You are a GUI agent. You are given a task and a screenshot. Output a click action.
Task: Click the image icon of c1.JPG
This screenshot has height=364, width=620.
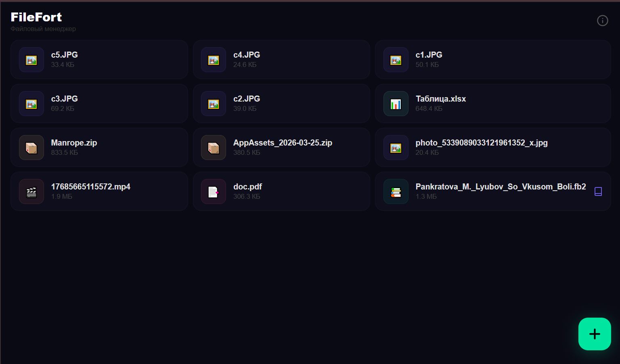click(x=396, y=60)
